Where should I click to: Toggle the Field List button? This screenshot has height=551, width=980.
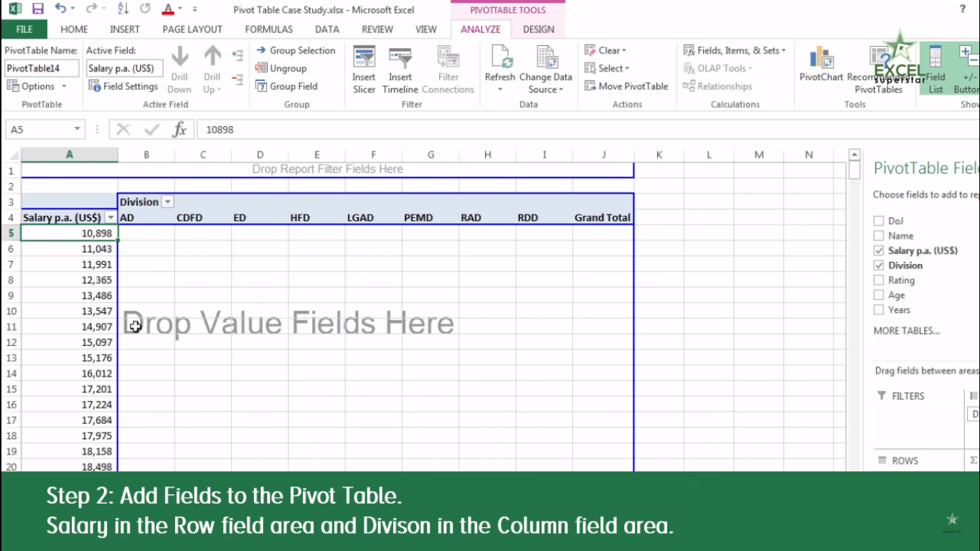pos(936,70)
